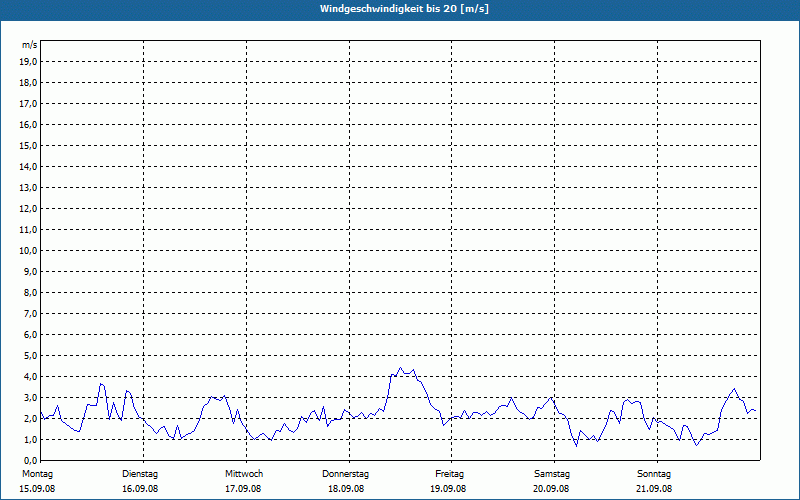Click the chart title 'Windgeschwindigkeit bis 20 [m/s]'
800x500 pixels.
(404, 9)
